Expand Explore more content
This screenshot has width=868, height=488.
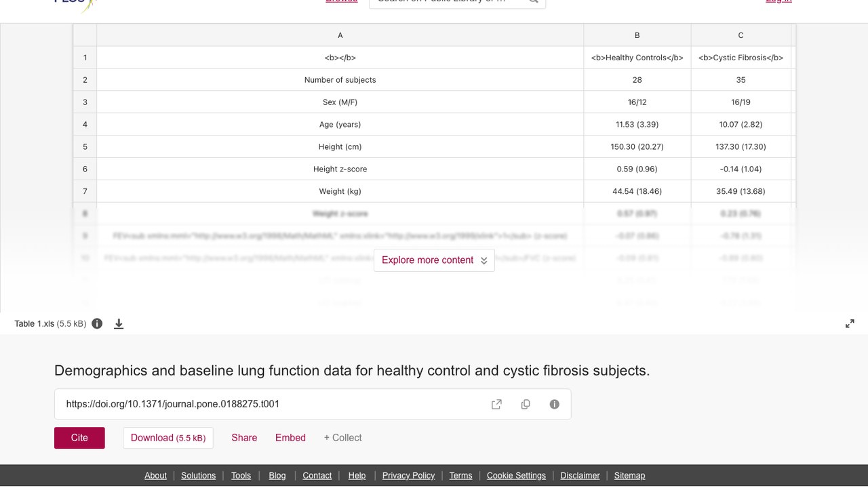click(434, 260)
